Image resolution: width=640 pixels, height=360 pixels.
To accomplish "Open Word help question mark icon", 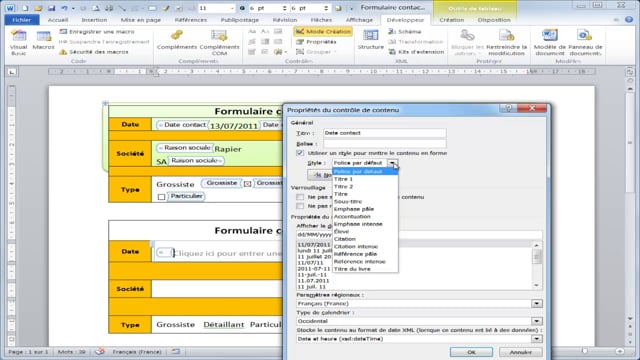I will 629,20.
